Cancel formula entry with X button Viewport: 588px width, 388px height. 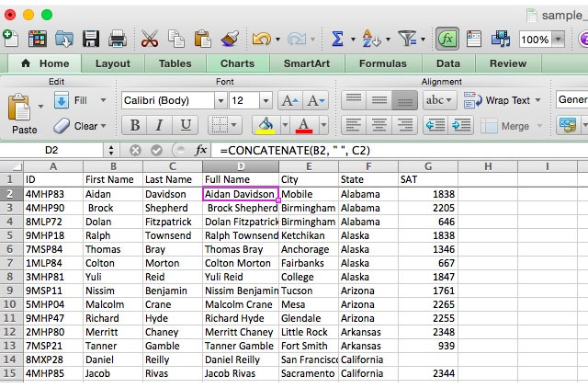point(135,151)
